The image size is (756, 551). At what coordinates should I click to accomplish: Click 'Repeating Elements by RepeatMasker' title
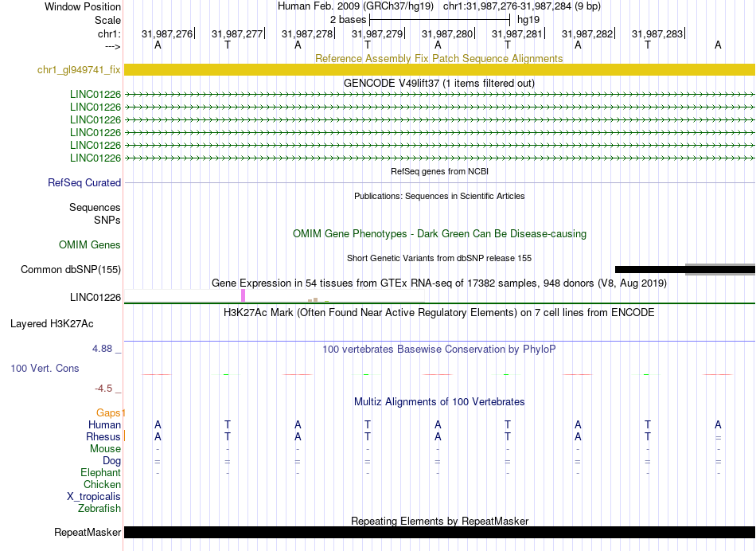(439, 521)
